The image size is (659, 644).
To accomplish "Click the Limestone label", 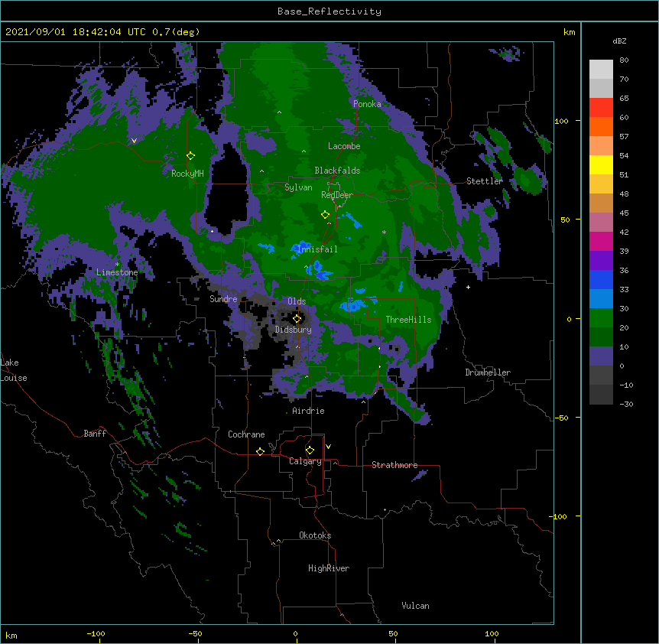I will (x=117, y=272).
